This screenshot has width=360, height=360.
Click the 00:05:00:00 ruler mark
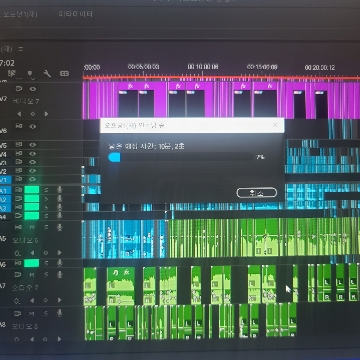(143, 67)
